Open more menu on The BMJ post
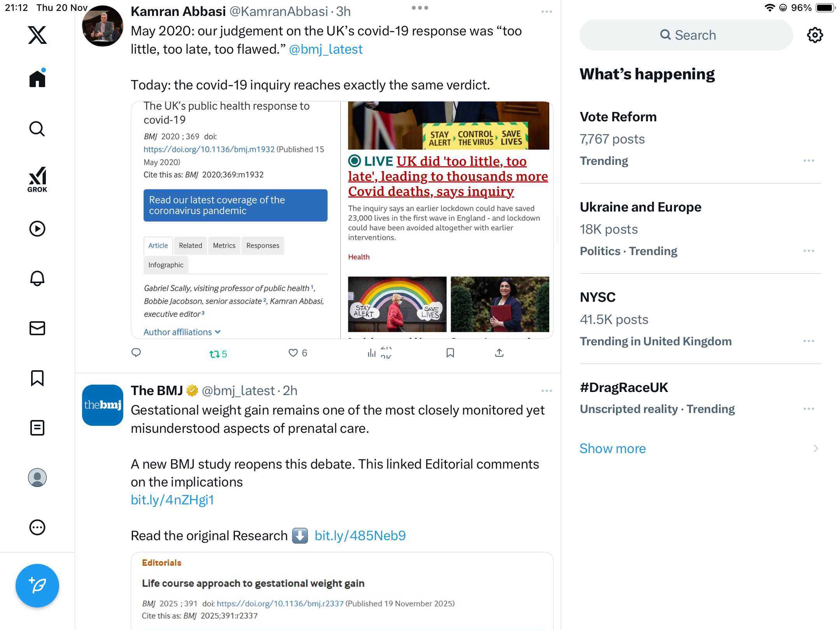Image resolution: width=840 pixels, height=630 pixels. [546, 391]
